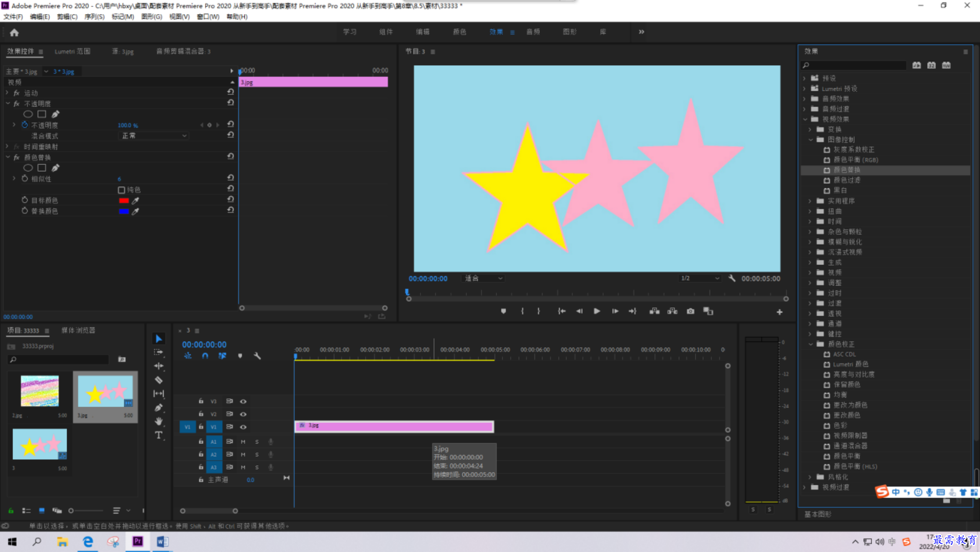Expand the Motion effect properties

coord(7,93)
